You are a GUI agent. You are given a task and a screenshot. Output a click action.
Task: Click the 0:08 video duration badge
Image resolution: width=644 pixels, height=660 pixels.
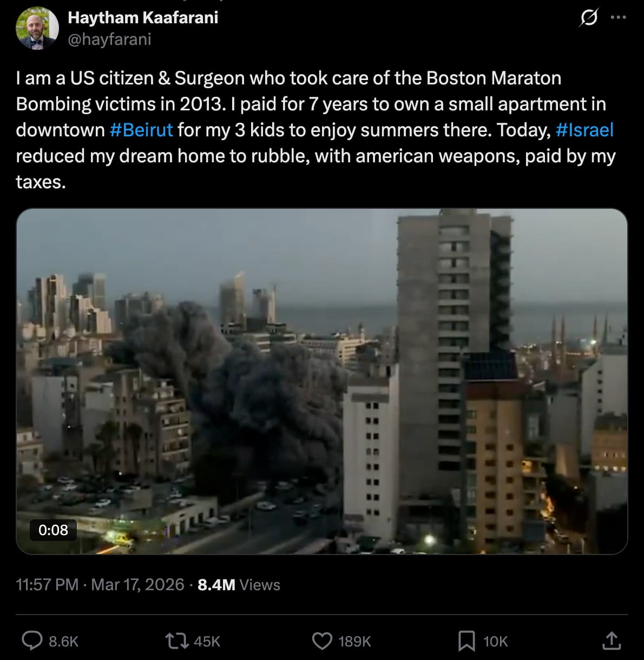pyautogui.click(x=53, y=530)
